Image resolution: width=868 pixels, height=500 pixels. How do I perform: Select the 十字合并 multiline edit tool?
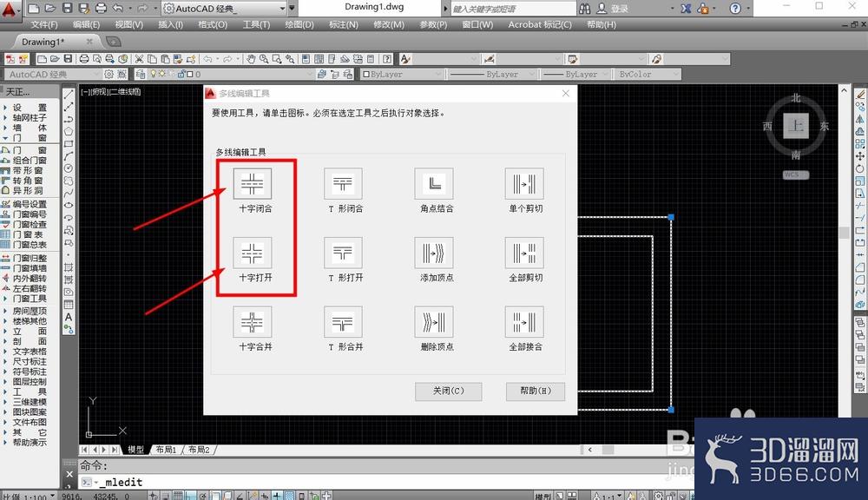click(253, 322)
